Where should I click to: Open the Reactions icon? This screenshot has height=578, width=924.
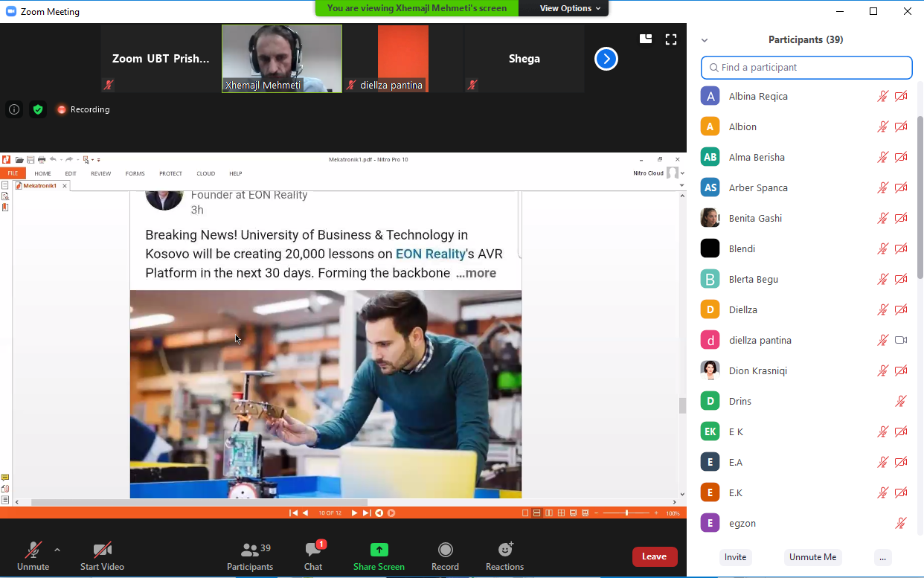tap(505, 550)
